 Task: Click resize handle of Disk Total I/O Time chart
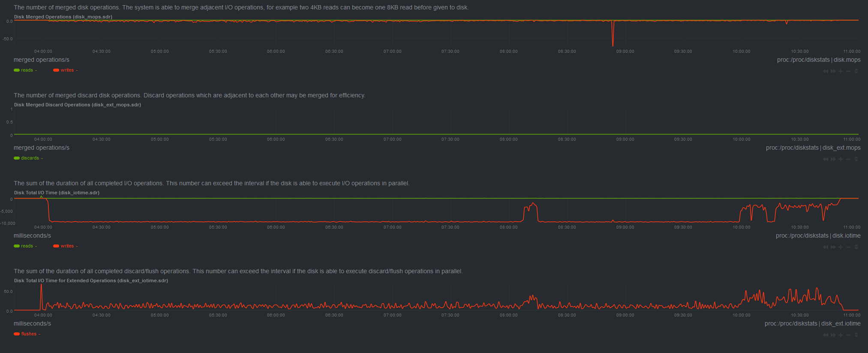pyautogui.click(x=856, y=247)
